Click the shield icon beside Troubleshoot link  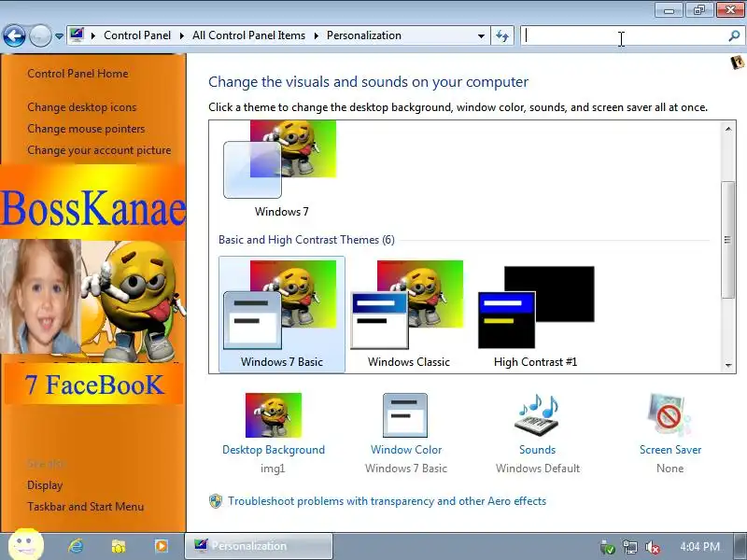216,501
